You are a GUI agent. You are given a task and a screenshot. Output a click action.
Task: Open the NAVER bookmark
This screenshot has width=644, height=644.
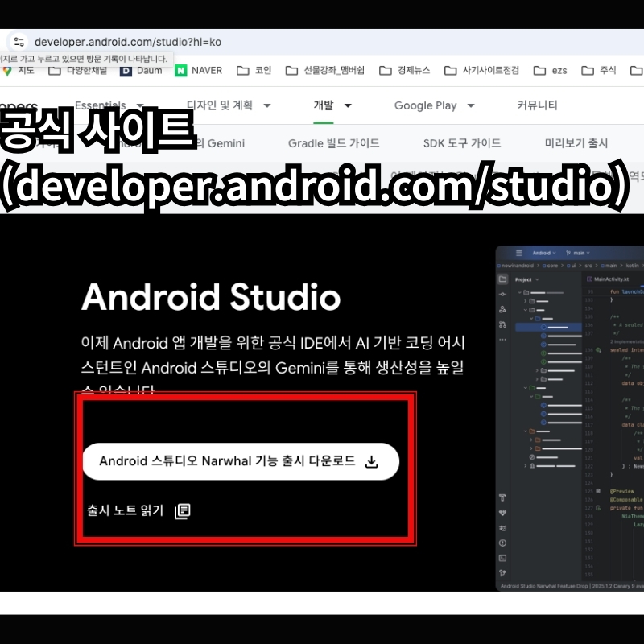pos(198,71)
